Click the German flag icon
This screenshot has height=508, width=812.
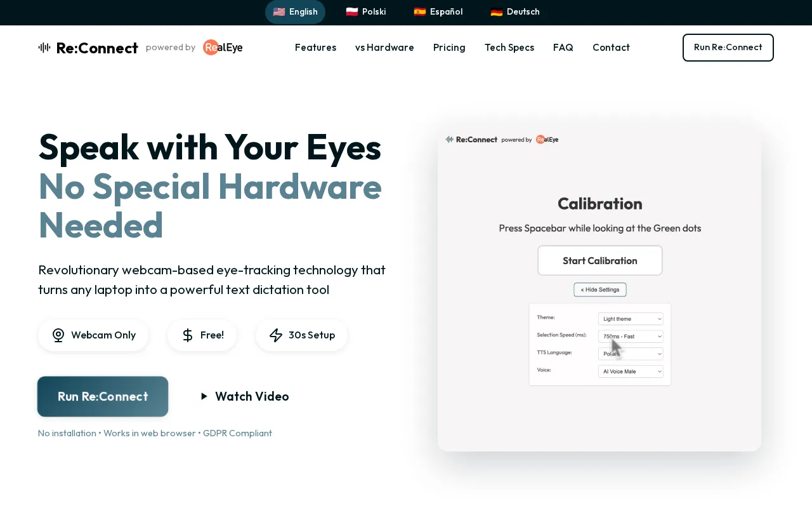[x=497, y=12]
